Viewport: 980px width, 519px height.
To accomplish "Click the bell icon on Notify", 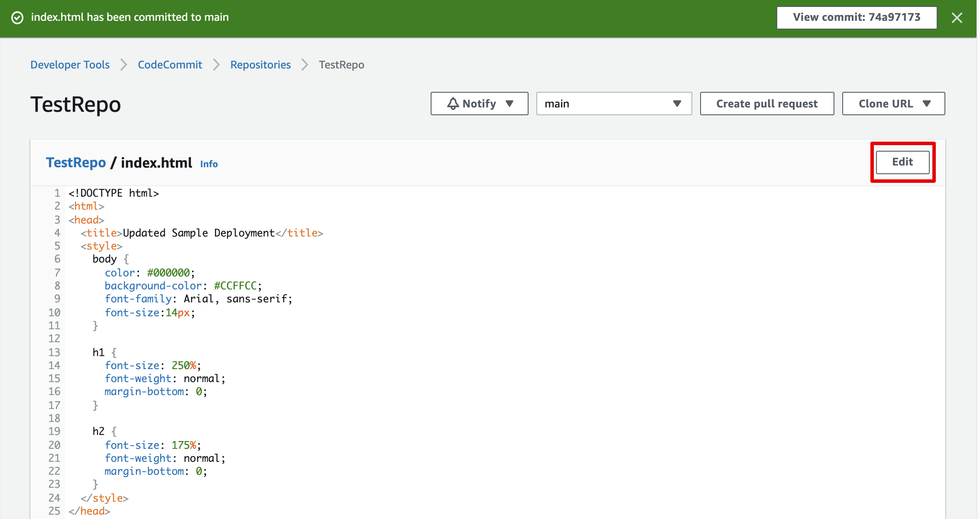I will [453, 104].
